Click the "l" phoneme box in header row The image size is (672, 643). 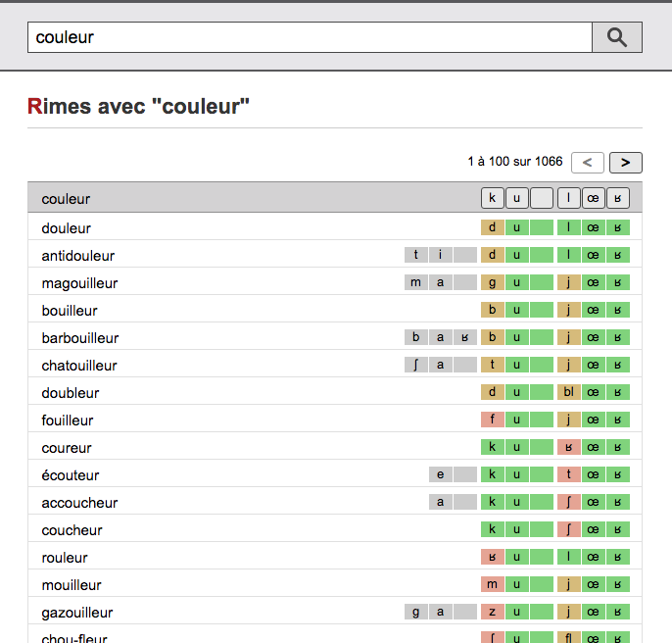point(569,198)
